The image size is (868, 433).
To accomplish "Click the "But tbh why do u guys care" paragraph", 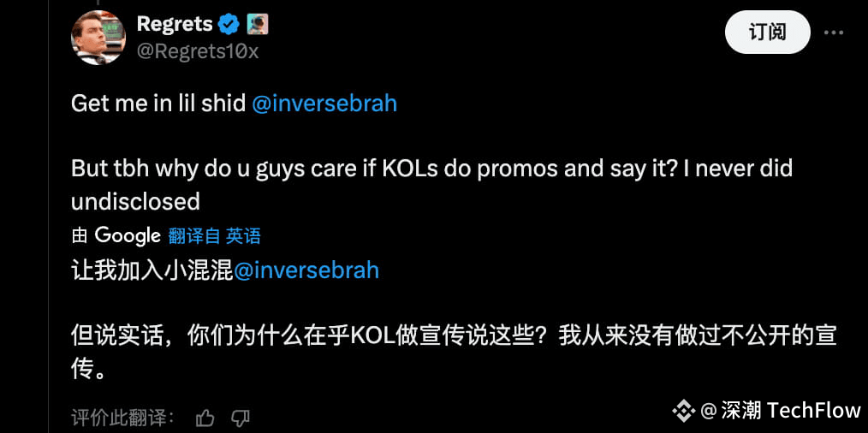I will point(431,186).
